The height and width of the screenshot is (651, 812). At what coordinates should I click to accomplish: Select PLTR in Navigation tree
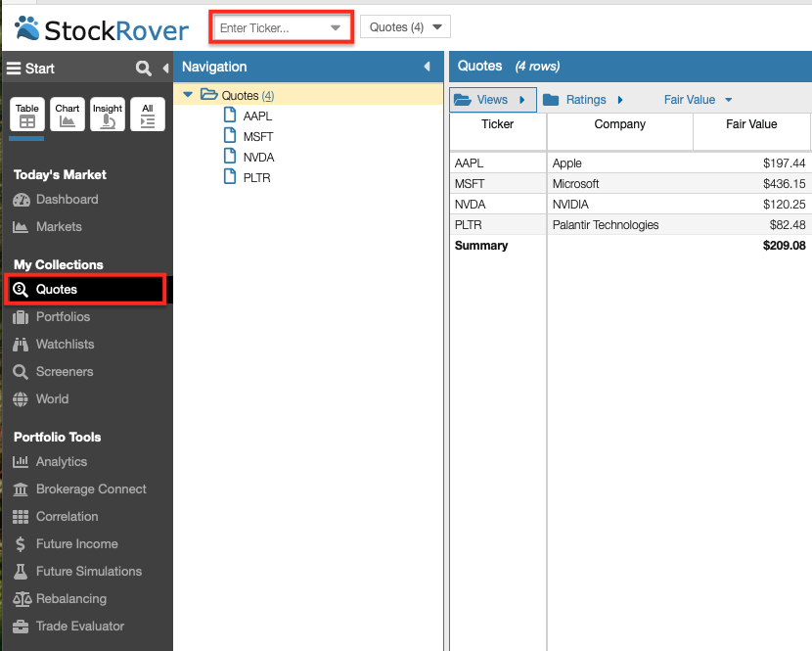(x=257, y=178)
